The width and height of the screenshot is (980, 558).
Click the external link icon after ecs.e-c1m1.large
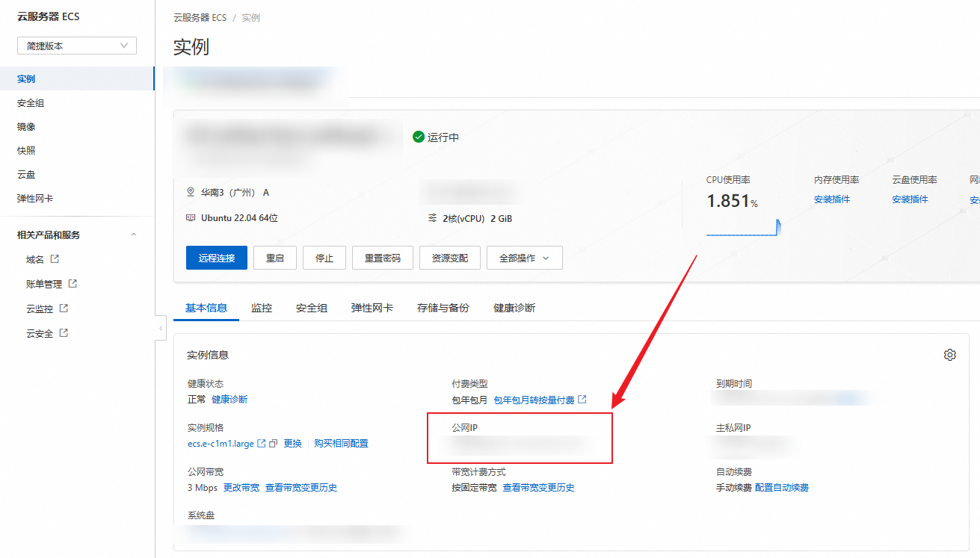pos(262,443)
